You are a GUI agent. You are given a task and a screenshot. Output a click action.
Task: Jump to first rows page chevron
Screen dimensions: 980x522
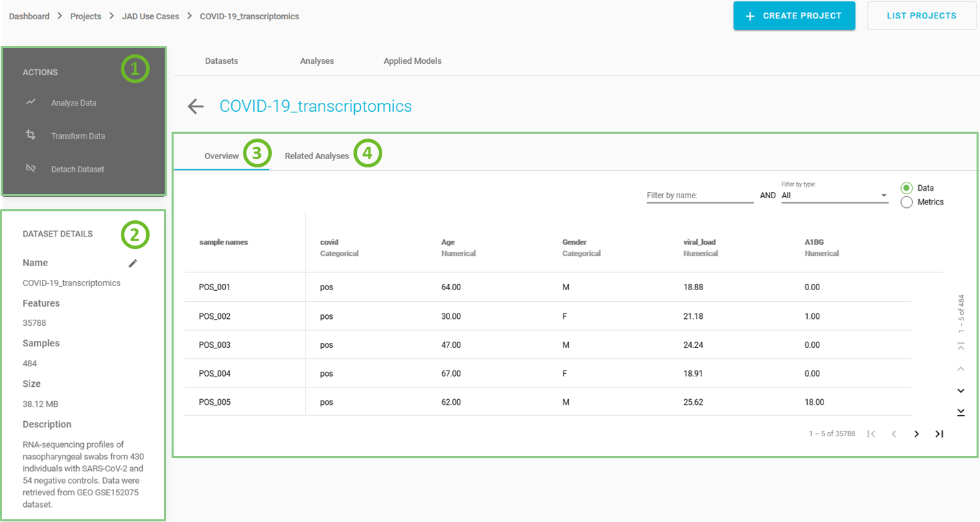pyautogui.click(x=961, y=346)
